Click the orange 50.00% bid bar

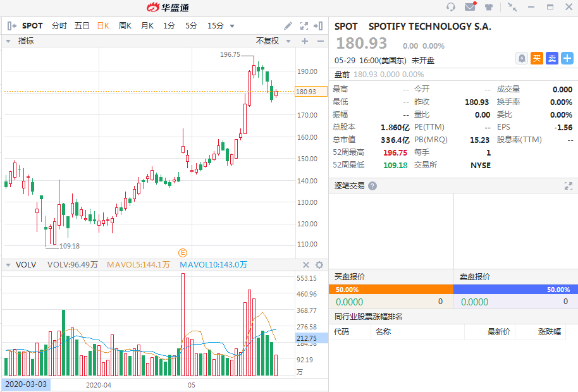click(x=391, y=290)
